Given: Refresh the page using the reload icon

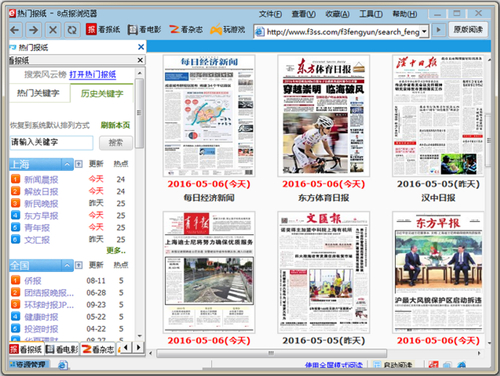Looking at the screenshot, I should [72, 30].
